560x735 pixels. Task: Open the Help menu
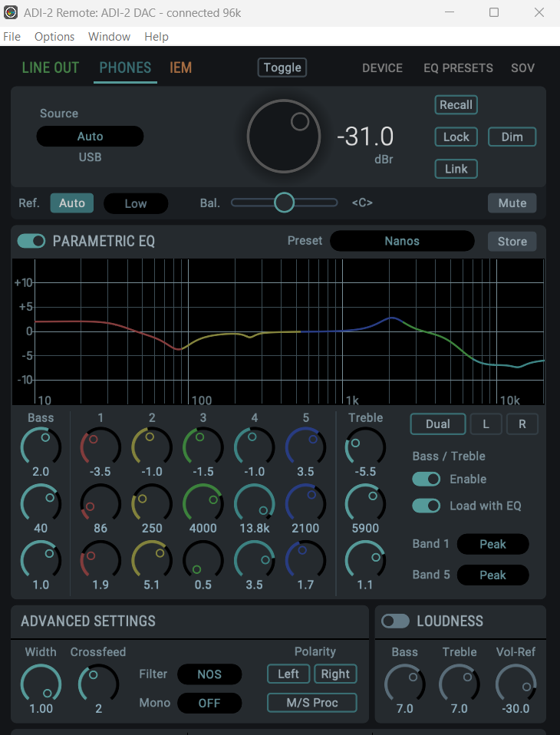click(156, 37)
